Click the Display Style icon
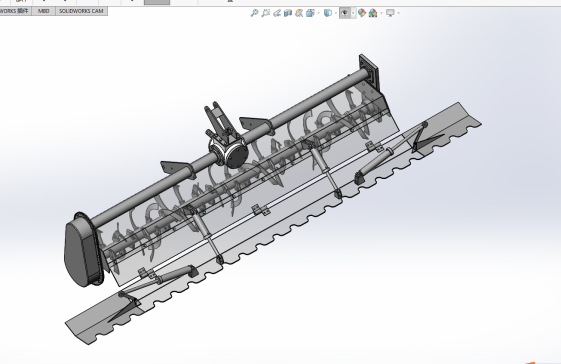Screen dimensions: 561x364 click(327, 13)
